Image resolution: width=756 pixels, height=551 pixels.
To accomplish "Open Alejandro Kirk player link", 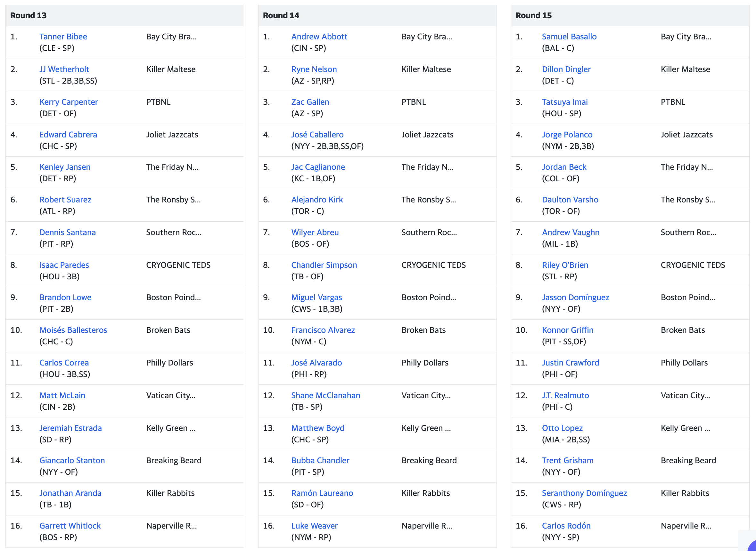I will (317, 200).
